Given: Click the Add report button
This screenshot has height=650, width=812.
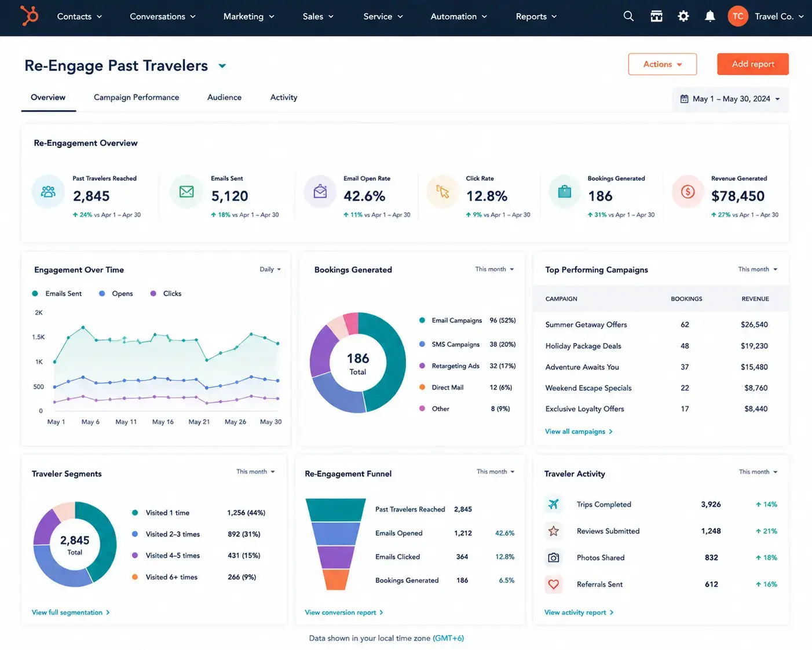Looking at the screenshot, I should click(753, 64).
